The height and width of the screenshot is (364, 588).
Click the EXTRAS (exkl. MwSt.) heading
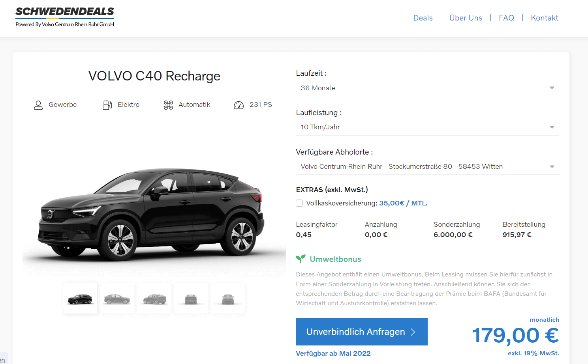[332, 190]
